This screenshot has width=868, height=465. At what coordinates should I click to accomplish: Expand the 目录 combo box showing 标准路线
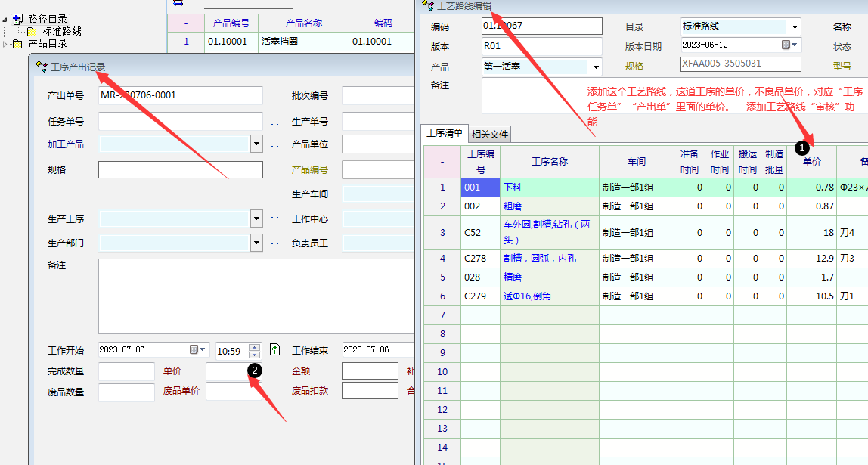(x=794, y=27)
